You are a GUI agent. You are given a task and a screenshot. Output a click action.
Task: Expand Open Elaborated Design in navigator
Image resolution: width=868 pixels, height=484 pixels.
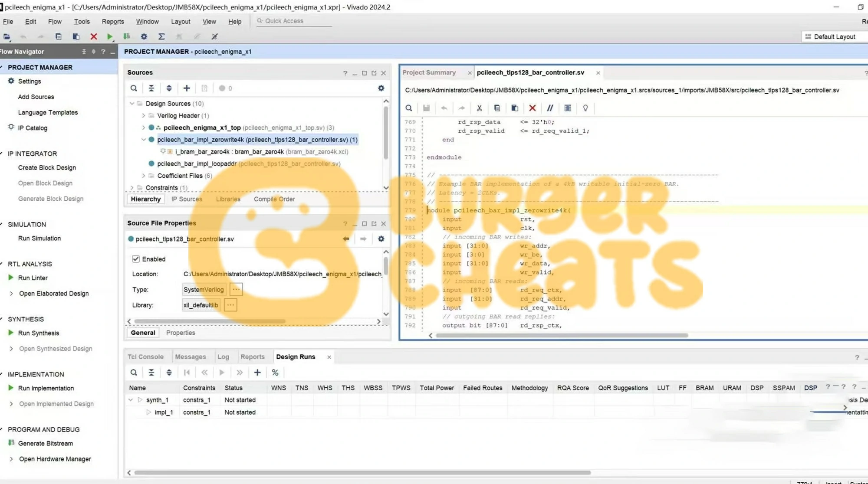point(11,294)
